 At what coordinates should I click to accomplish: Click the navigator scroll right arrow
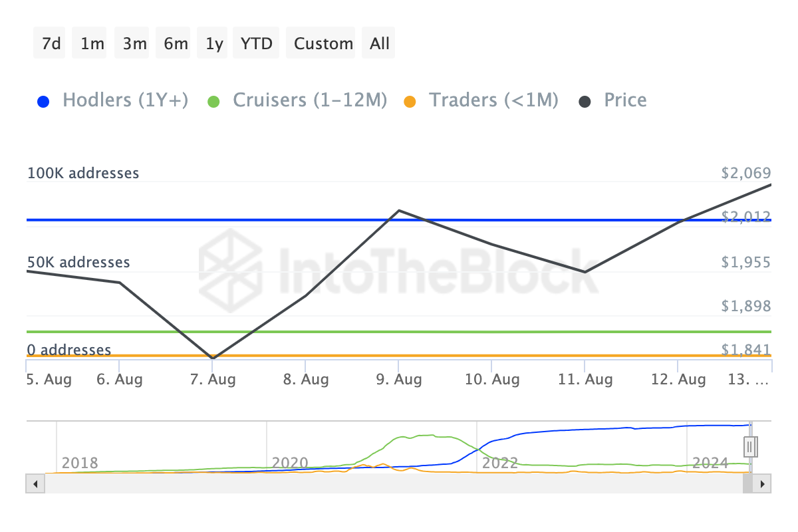coord(763,483)
